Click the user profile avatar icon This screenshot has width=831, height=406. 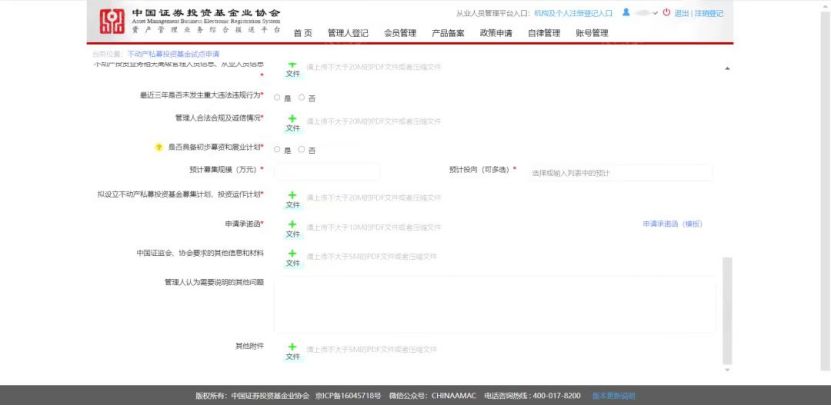(x=626, y=12)
